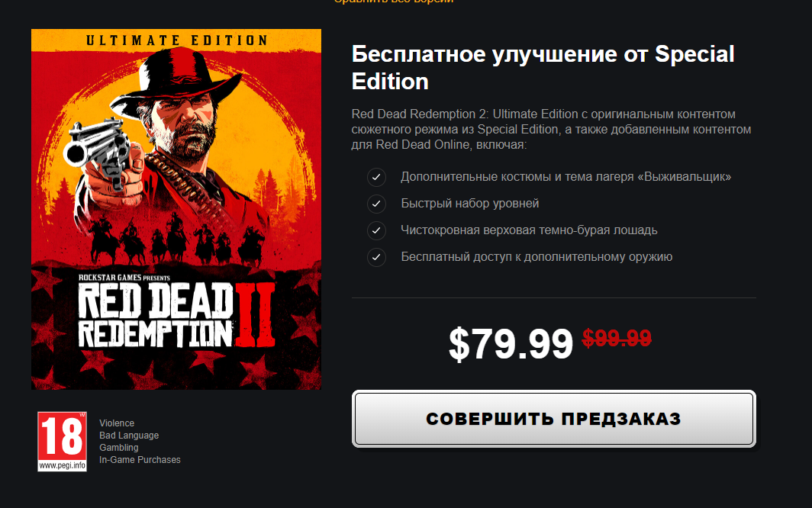
Task: Click checkmark icon beside «Дополнительные костюмы»
Action: [x=376, y=177]
